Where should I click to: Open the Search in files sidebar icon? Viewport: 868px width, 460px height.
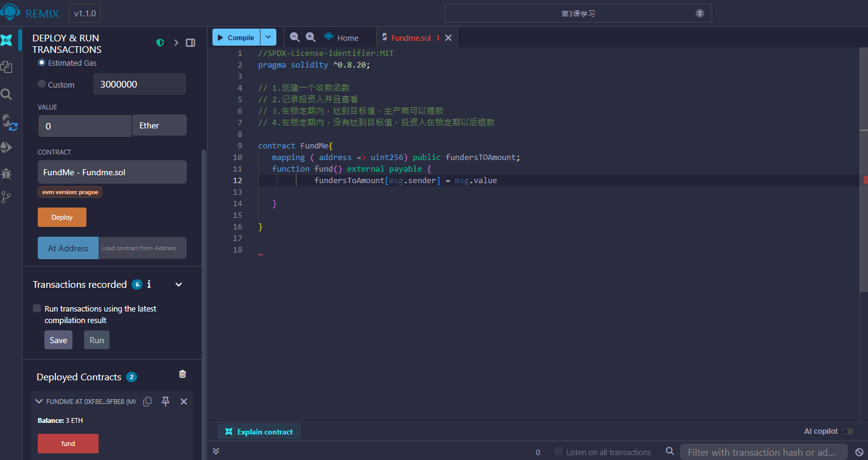pos(7,94)
